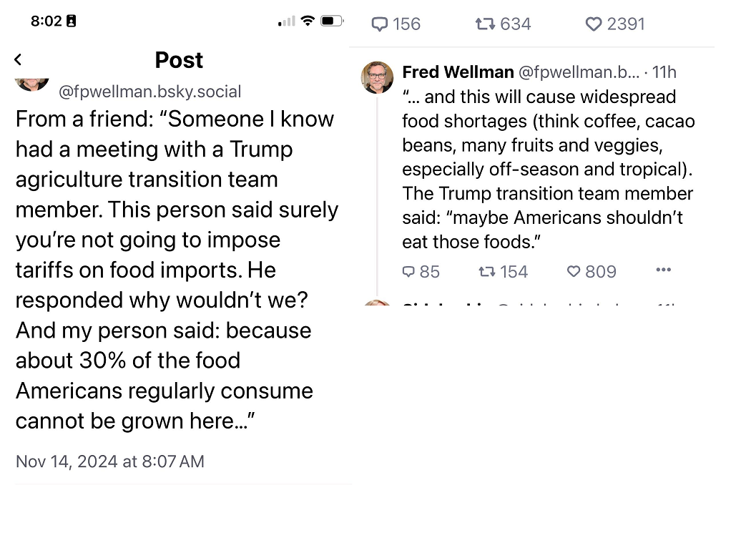The width and height of the screenshot is (756, 538).
Task: Open the reply text about widespread food shortages
Action: tap(548, 170)
